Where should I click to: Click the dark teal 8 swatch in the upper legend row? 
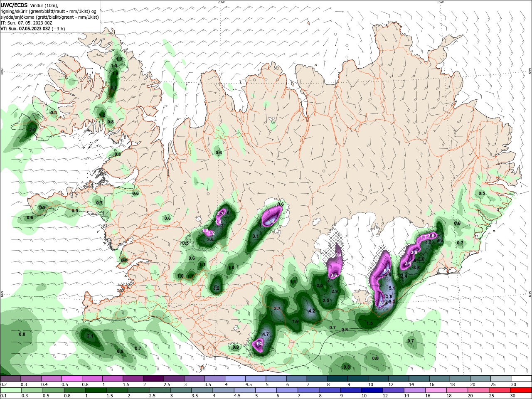click(337, 379)
